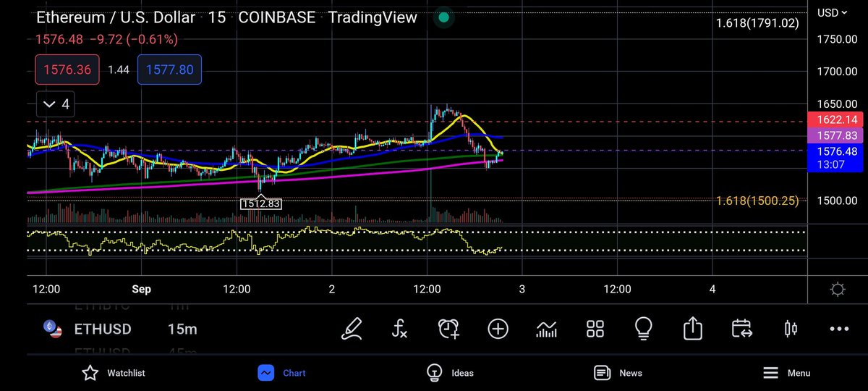The width and height of the screenshot is (868, 391).
Task: Select the 1622.14 red price label
Action: 837,120
